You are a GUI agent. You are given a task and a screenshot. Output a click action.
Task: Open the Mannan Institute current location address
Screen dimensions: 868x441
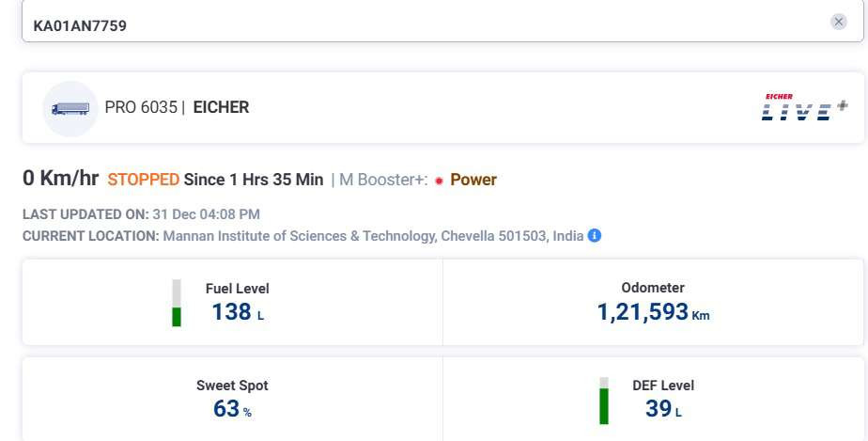pos(373,236)
